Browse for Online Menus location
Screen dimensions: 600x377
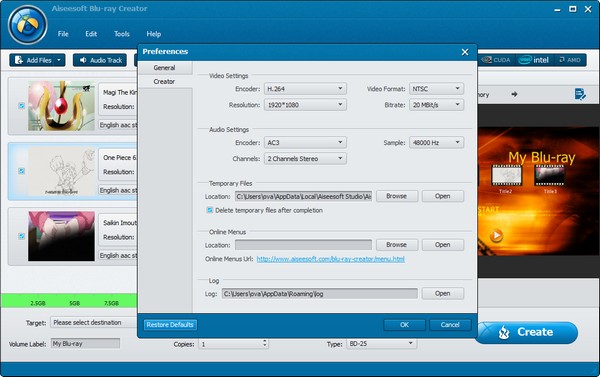(x=397, y=245)
